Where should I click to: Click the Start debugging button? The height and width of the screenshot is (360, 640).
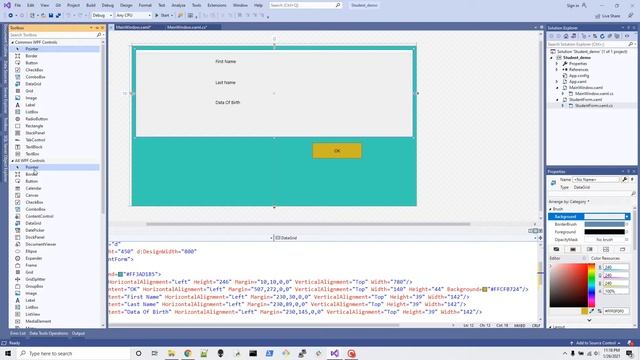(x=163, y=15)
